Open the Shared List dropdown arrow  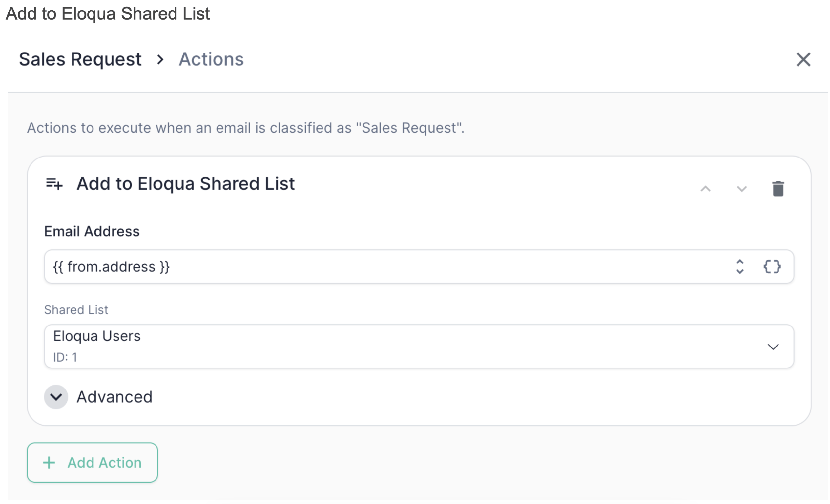773,347
